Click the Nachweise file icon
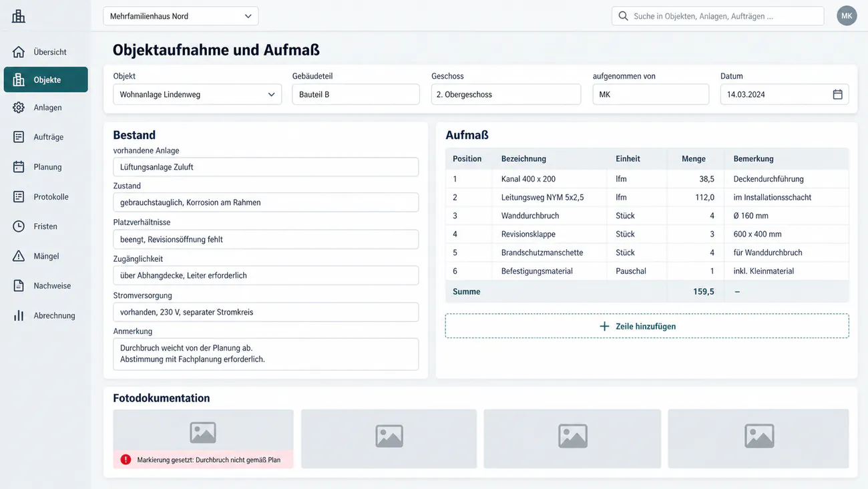 coord(19,286)
